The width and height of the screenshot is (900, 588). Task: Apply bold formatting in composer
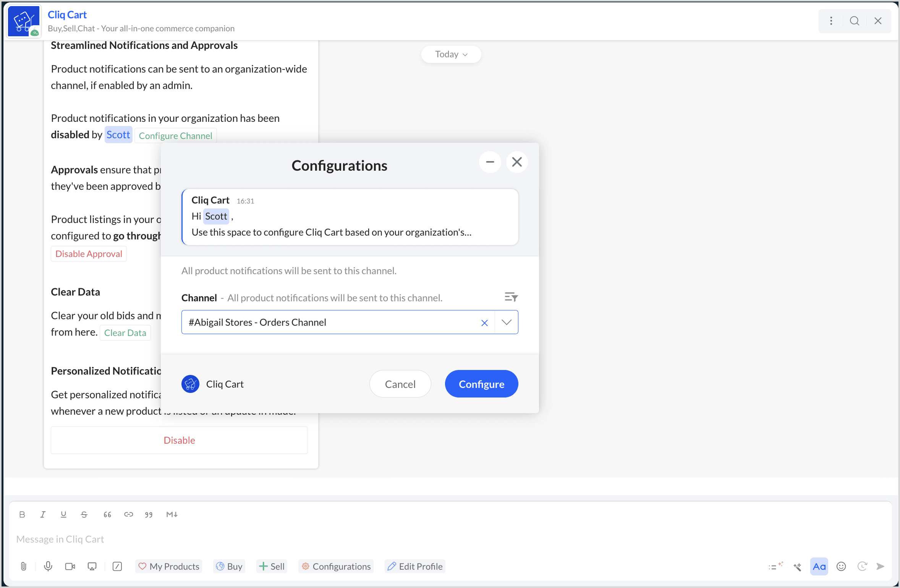click(22, 514)
